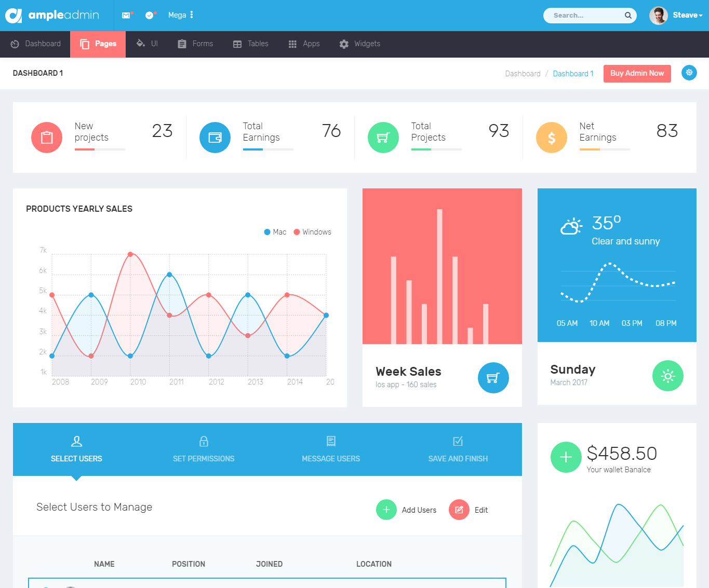Click the green plus wallet icon
This screenshot has height=588, width=709.
566,457
